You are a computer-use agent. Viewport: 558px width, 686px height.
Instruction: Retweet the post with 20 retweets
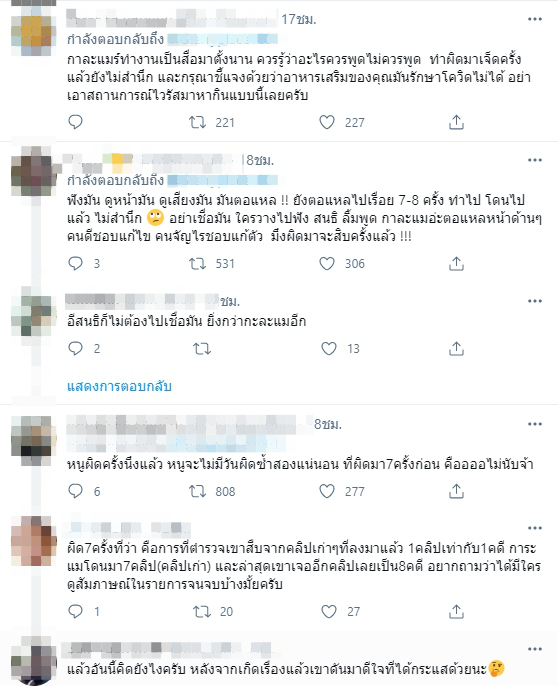coord(202,611)
